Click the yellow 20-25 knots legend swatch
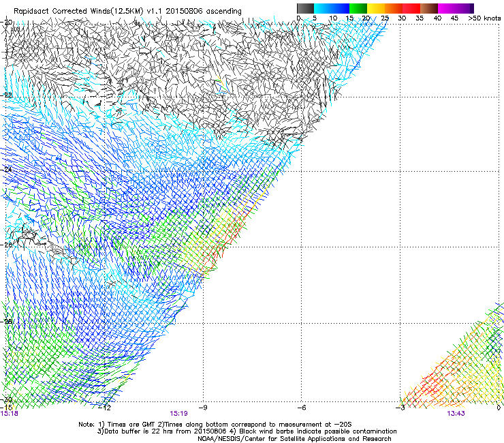 376,8
